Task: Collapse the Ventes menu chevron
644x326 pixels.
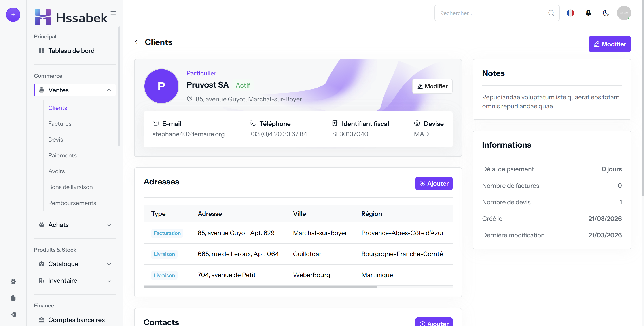Action: 109,90
